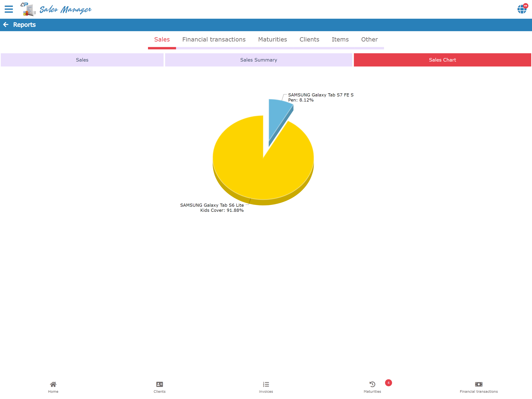Change language via globe icon

[522, 9]
